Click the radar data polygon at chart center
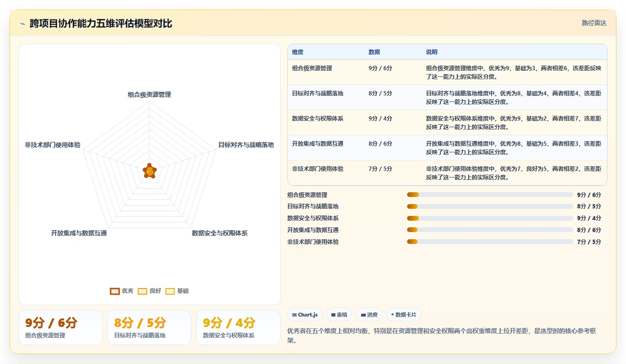The image size is (626, 364). 150,171
